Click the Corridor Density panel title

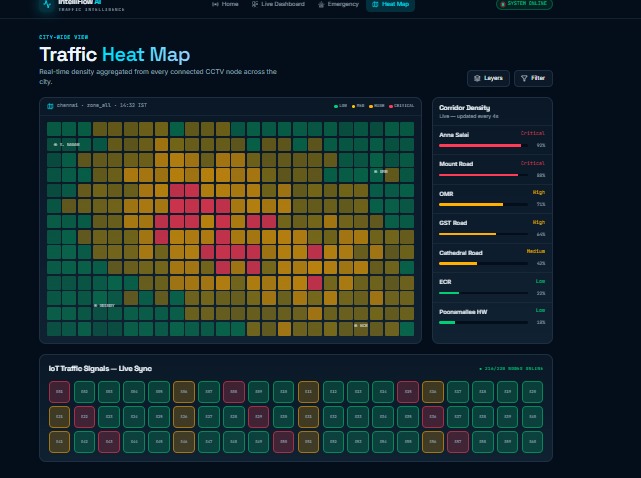coord(464,108)
